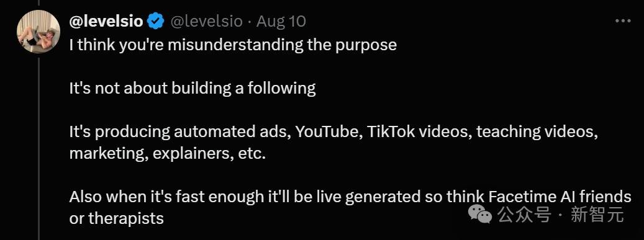Open the levelsio profile avatar

(x=39, y=32)
